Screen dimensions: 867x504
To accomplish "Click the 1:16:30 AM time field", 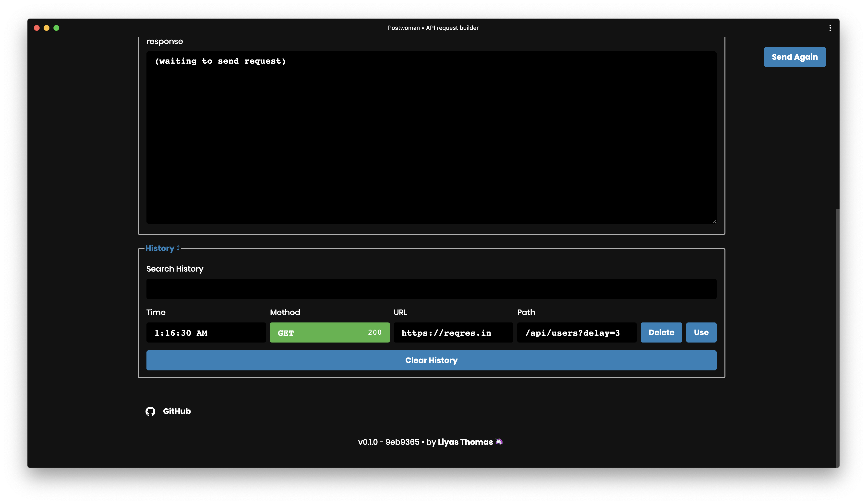I will (206, 332).
